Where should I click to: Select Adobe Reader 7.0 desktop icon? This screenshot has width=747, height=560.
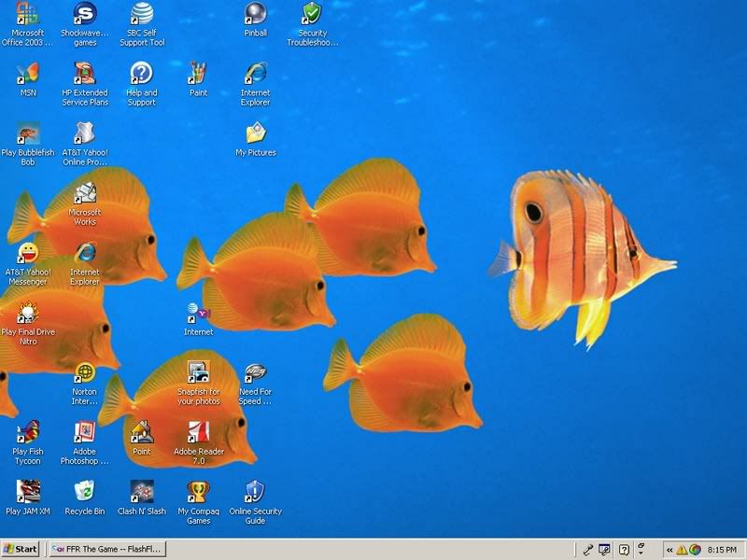pyautogui.click(x=198, y=432)
